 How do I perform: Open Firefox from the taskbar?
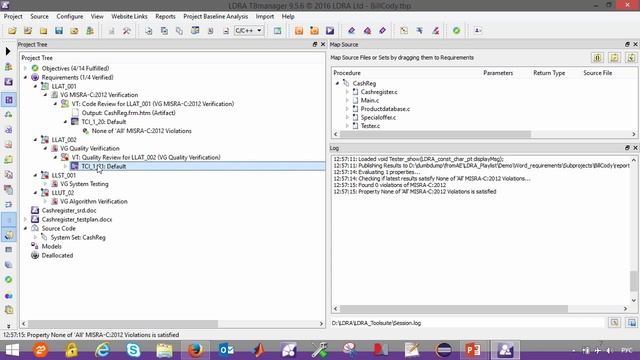tap(195, 350)
